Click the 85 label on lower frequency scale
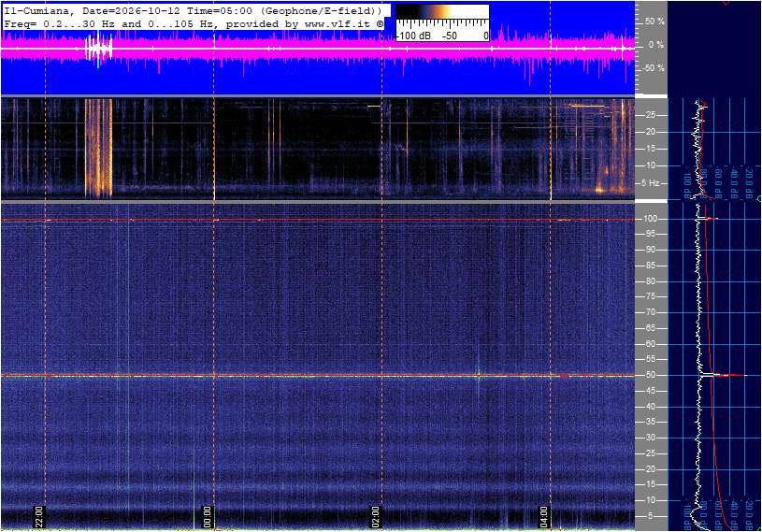The height and width of the screenshot is (532, 762). pos(650,266)
